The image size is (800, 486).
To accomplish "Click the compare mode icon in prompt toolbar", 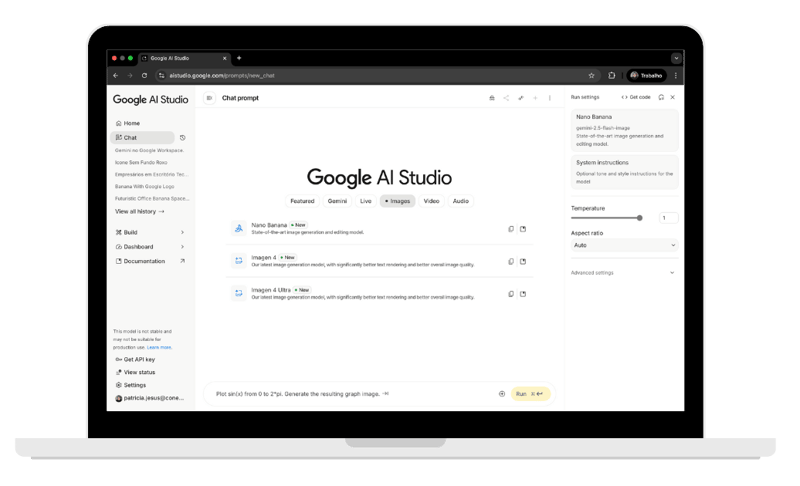I will 521,98.
